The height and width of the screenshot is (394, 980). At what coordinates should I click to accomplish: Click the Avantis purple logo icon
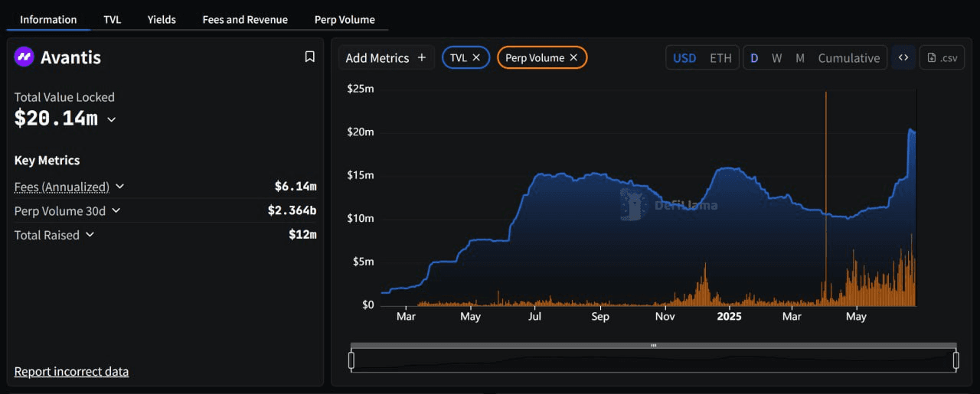(x=24, y=57)
